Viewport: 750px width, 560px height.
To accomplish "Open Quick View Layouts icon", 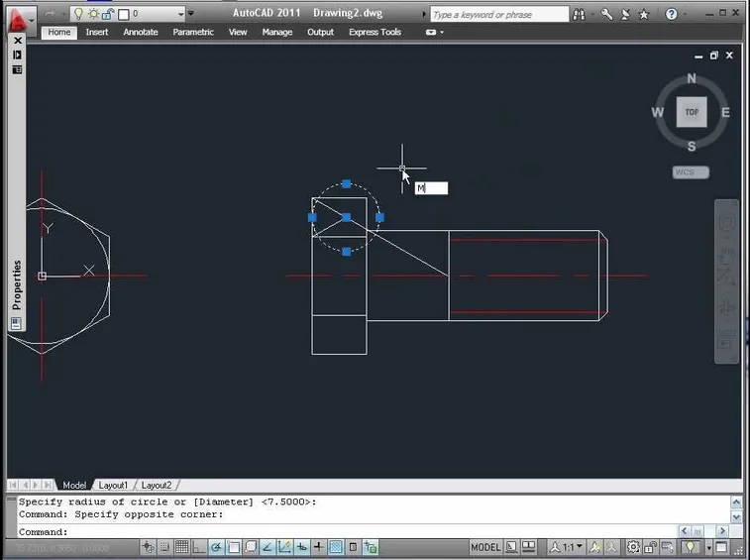I will [x=511, y=546].
